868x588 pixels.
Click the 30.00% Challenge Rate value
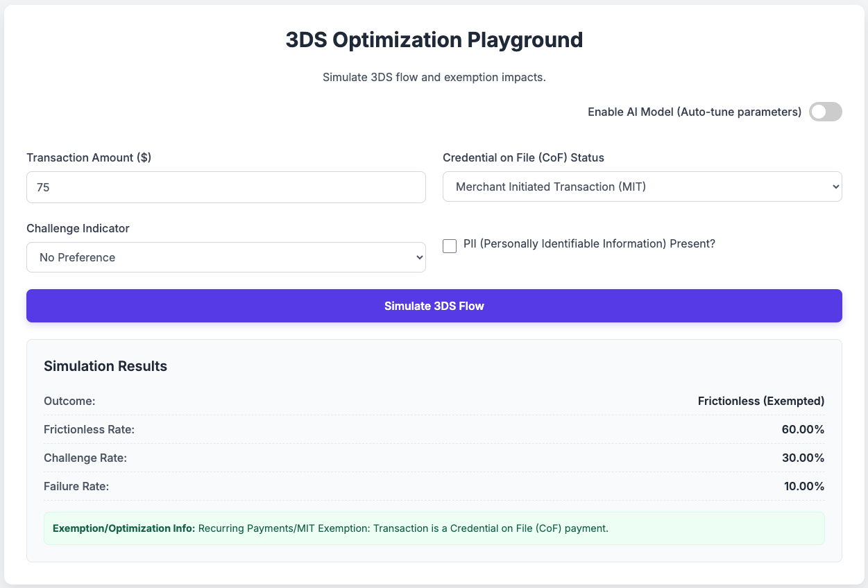803,458
